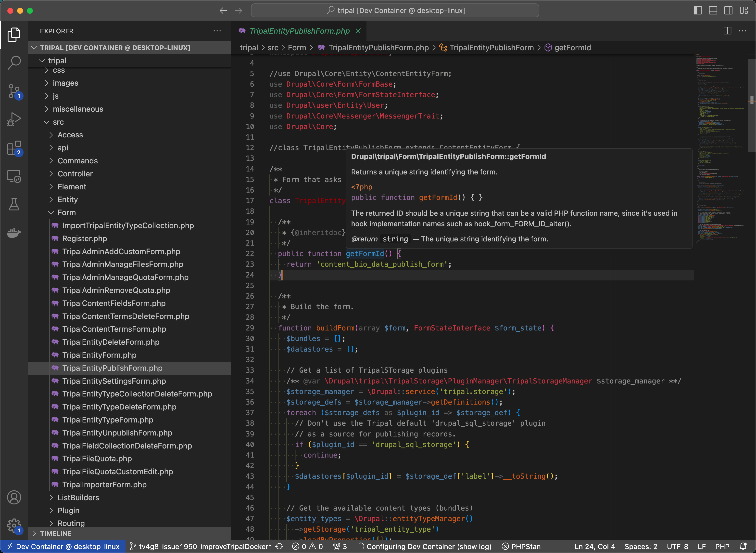The width and height of the screenshot is (756, 553).
Task: Select language mode PHP
Action: pos(722,546)
